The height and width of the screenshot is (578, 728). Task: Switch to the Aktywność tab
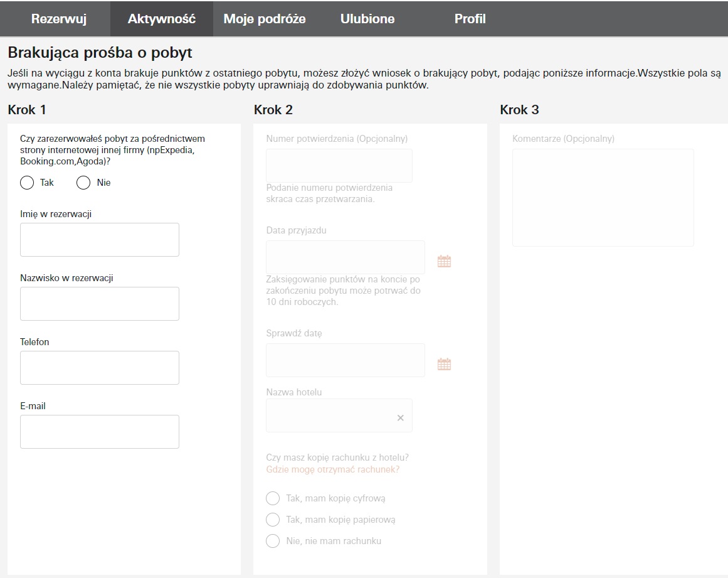click(x=162, y=19)
